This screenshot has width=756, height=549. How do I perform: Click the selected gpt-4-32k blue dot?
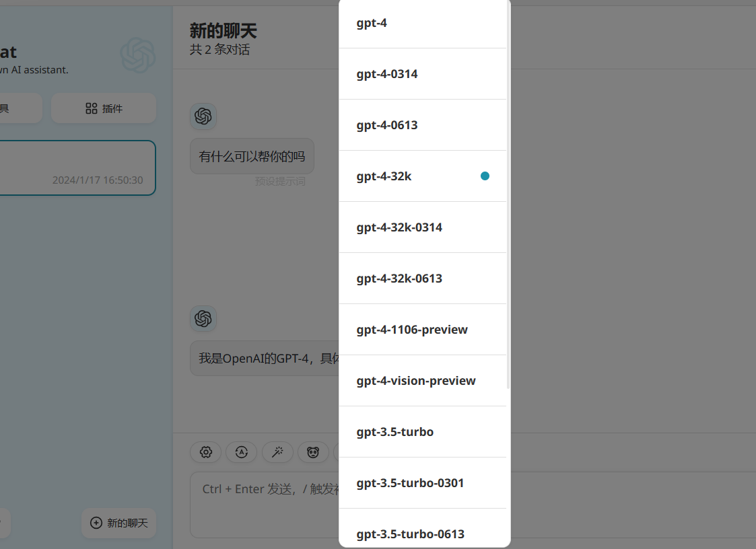[485, 176]
